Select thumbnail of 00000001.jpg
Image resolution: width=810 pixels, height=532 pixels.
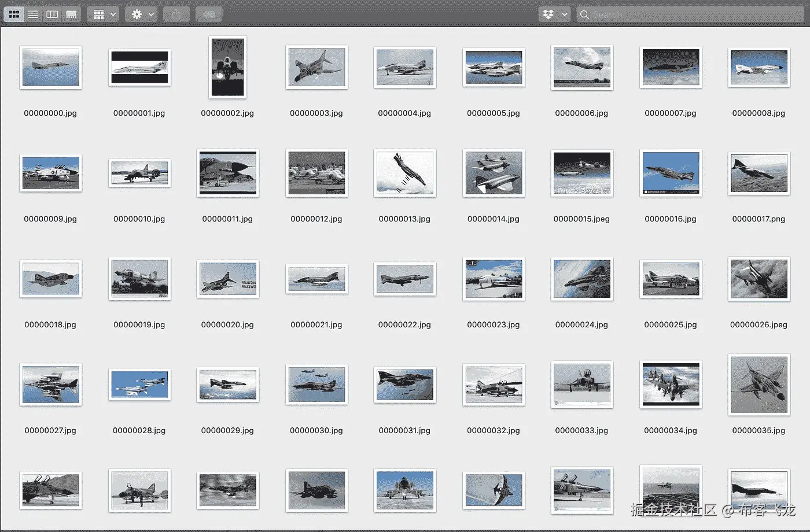click(139, 67)
